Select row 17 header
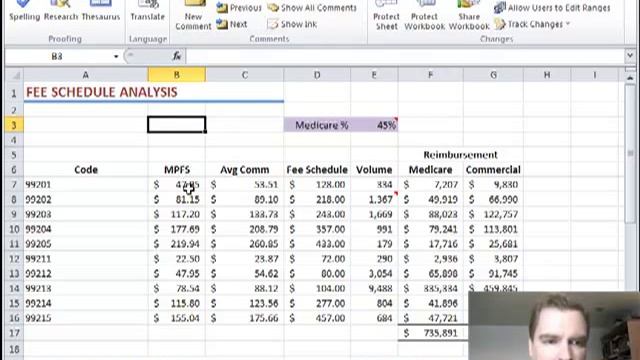 [14, 333]
